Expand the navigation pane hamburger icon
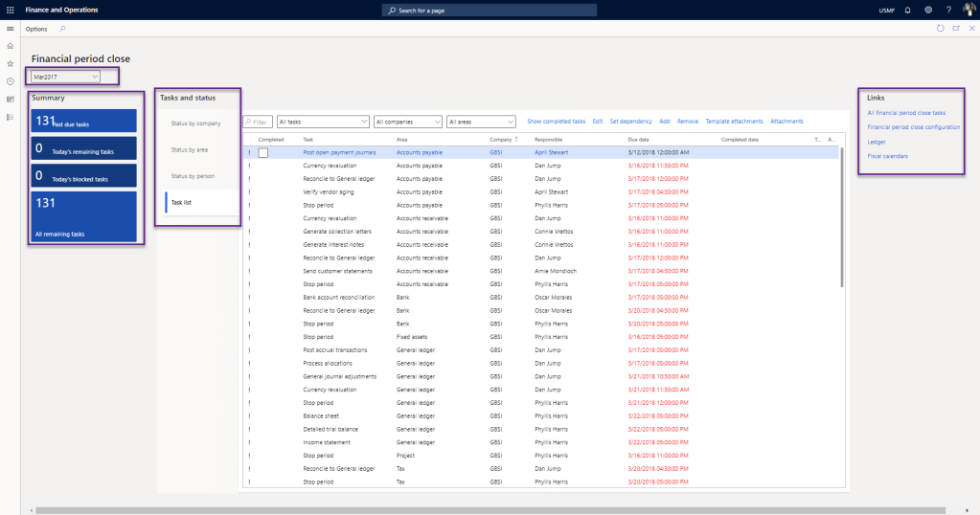The image size is (980, 515). click(10, 29)
